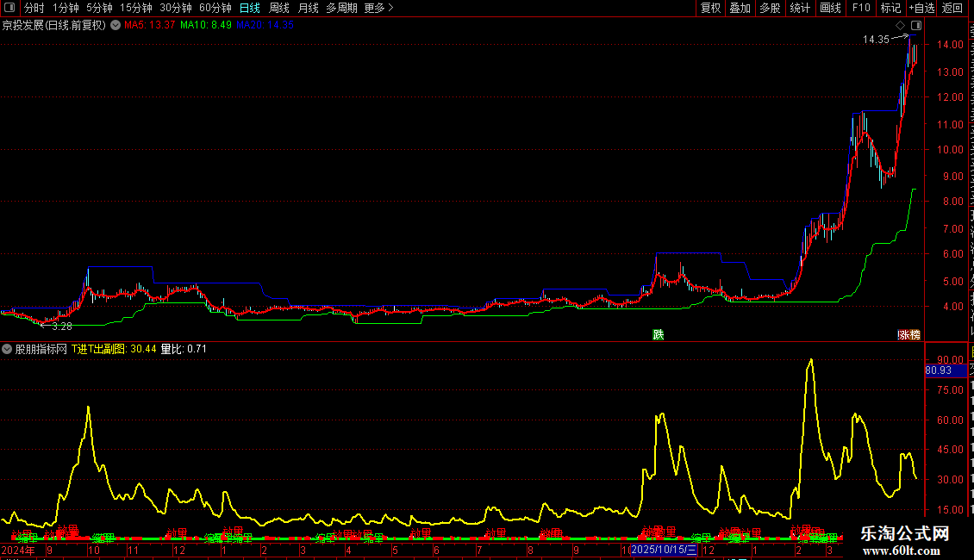Image resolution: width=974 pixels, height=560 pixels.
Task: Click the MA20: 14.35 label
Action: click(265, 26)
